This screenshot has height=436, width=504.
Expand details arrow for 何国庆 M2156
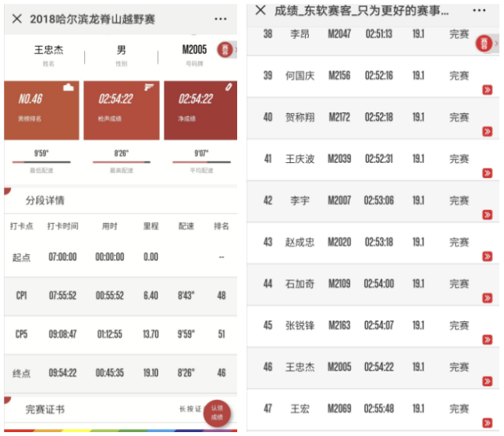(x=488, y=90)
